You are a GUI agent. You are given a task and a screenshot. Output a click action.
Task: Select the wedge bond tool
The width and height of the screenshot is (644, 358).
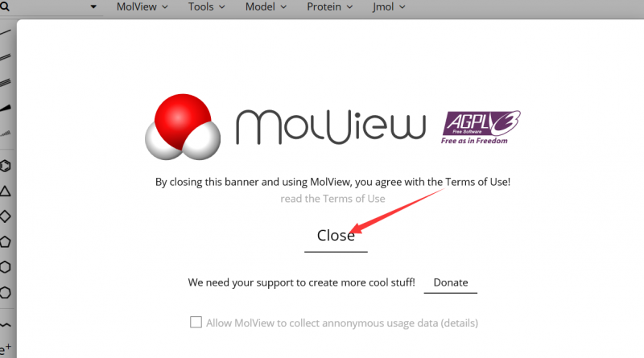(5, 108)
